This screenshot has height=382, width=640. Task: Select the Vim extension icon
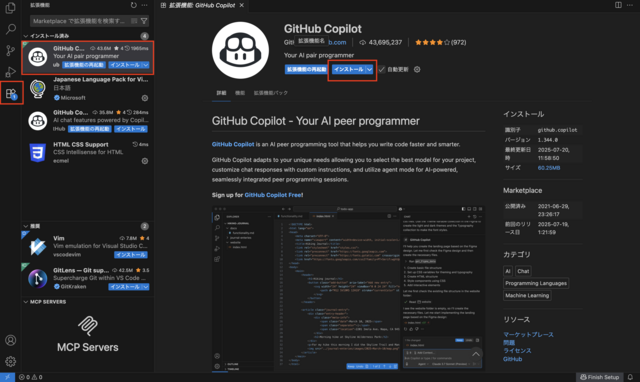pyautogui.click(x=38, y=247)
